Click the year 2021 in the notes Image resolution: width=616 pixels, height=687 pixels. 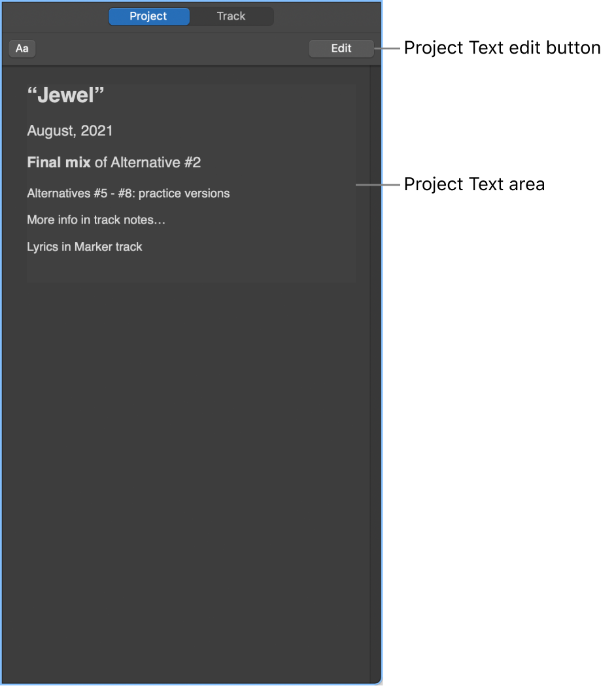(x=97, y=131)
